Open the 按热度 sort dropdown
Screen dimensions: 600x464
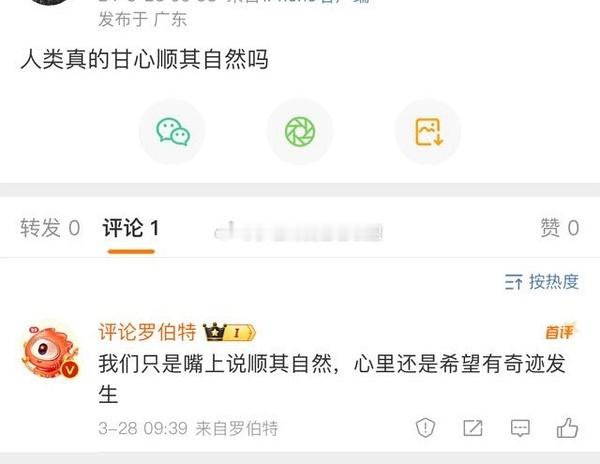541,282
